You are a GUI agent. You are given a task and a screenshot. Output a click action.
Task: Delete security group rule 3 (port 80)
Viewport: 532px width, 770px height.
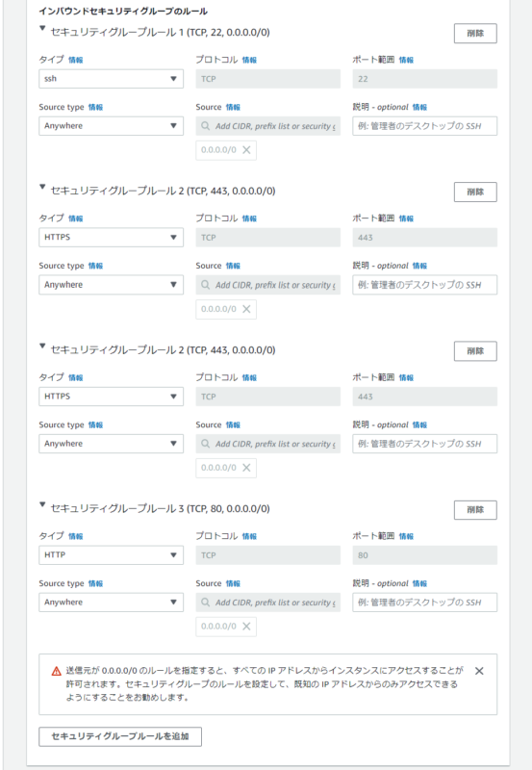pos(475,510)
